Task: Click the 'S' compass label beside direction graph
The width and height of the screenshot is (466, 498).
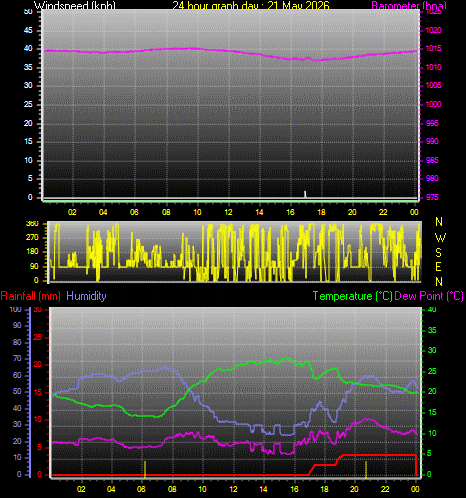Action: 439,253
